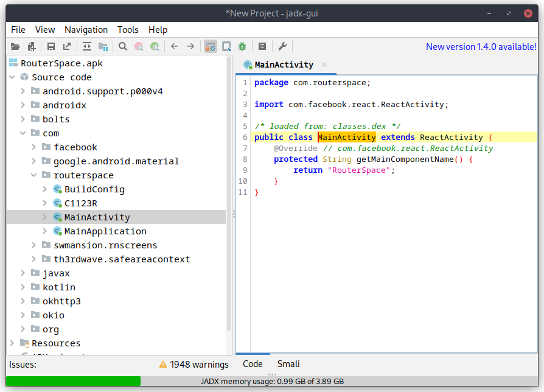This screenshot has height=392, width=544.
Task: Click the New version 1.4.0 available link
Action: pyautogui.click(x=481, y=46)
